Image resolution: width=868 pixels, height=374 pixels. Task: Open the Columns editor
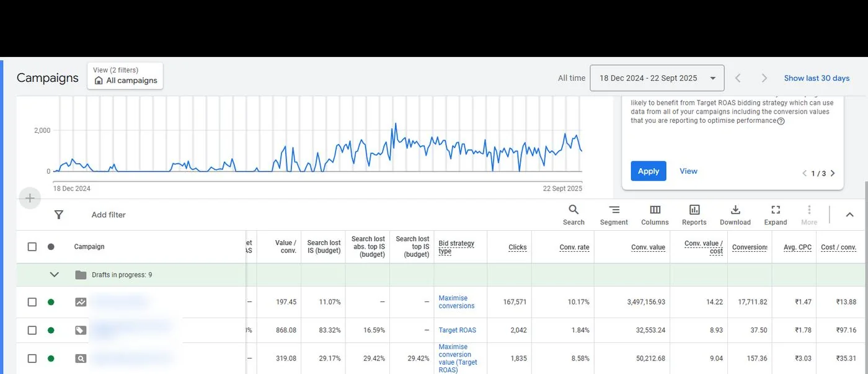[x=655, y=215]
